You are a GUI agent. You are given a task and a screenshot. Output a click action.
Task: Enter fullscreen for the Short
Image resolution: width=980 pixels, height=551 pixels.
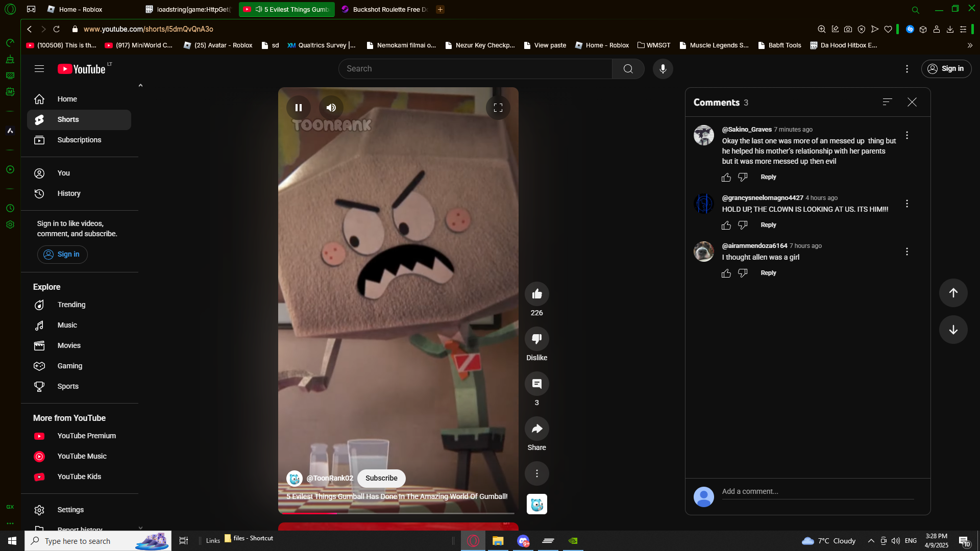tap(498, 108)
